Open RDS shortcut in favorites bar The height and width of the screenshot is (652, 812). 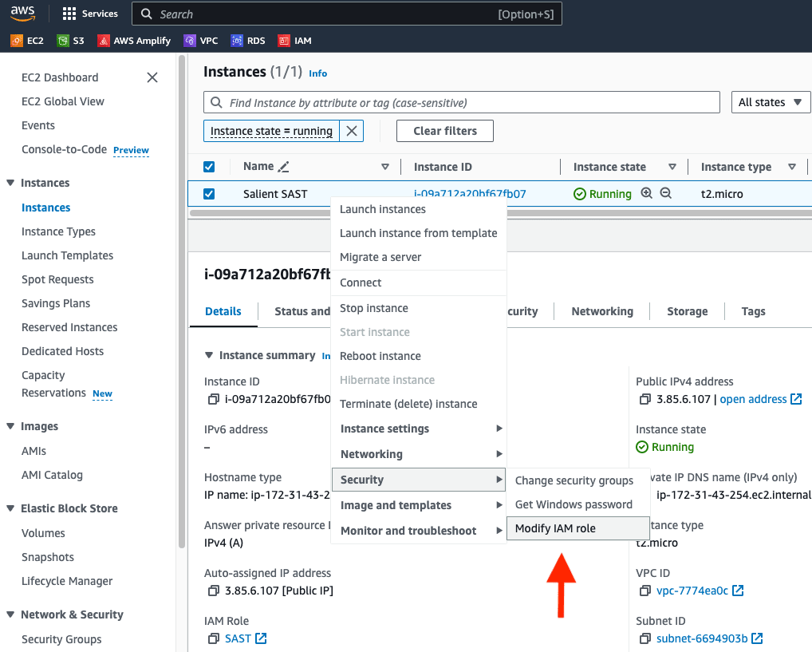coord(248,41)
